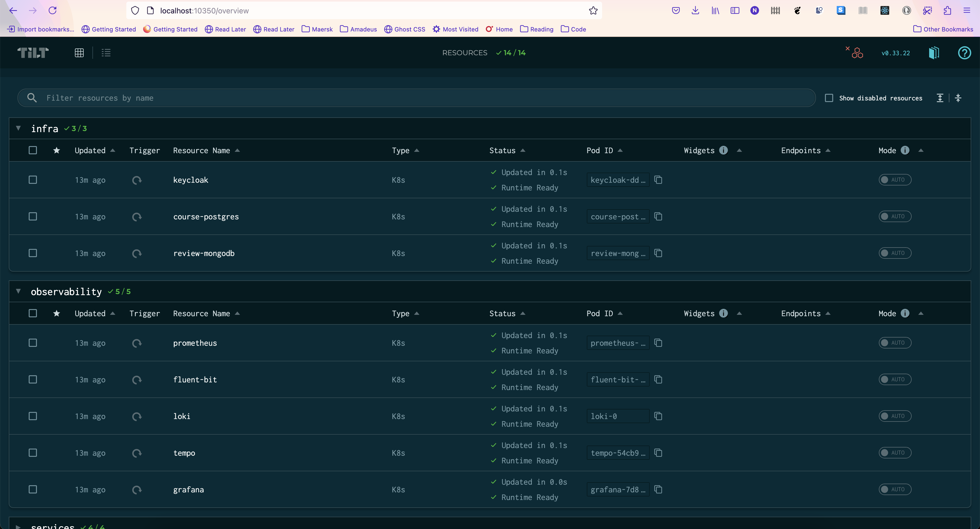
Task: Open the loki resource link
Action: pyautogui.click(x=182, y=416)
